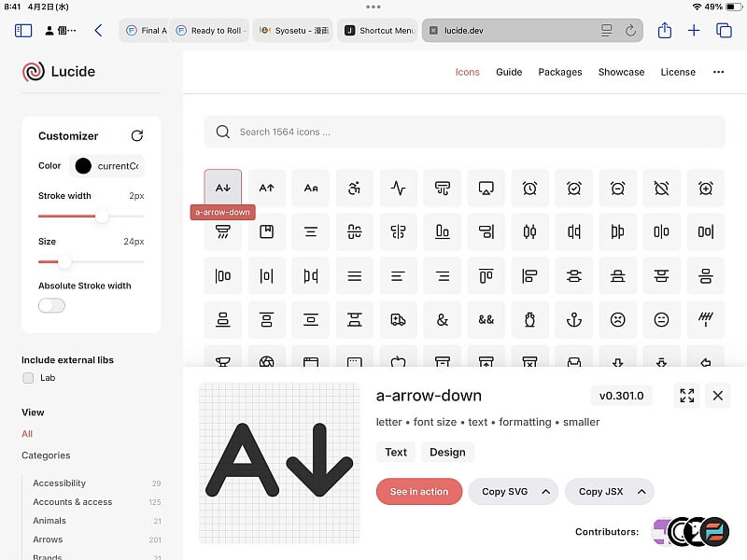
Task: Click the Text category tag
Action: [x=396, y=452]
